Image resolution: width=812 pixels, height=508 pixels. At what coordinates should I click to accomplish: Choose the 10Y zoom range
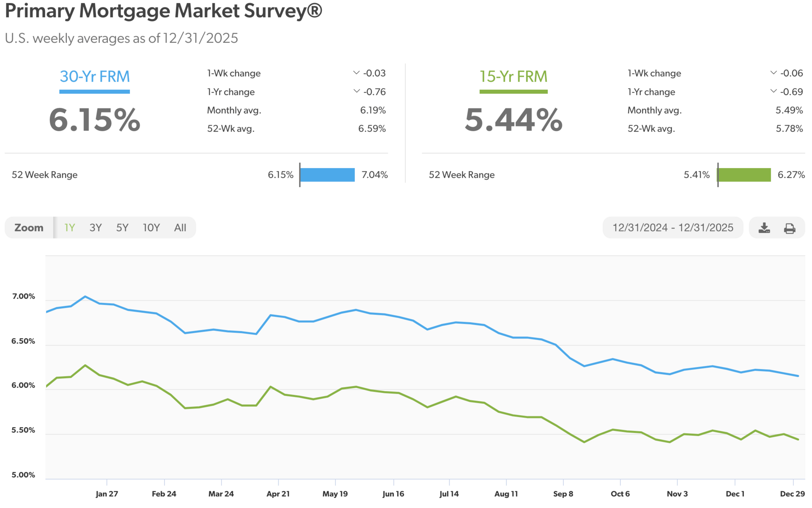(x=151, y=228)
